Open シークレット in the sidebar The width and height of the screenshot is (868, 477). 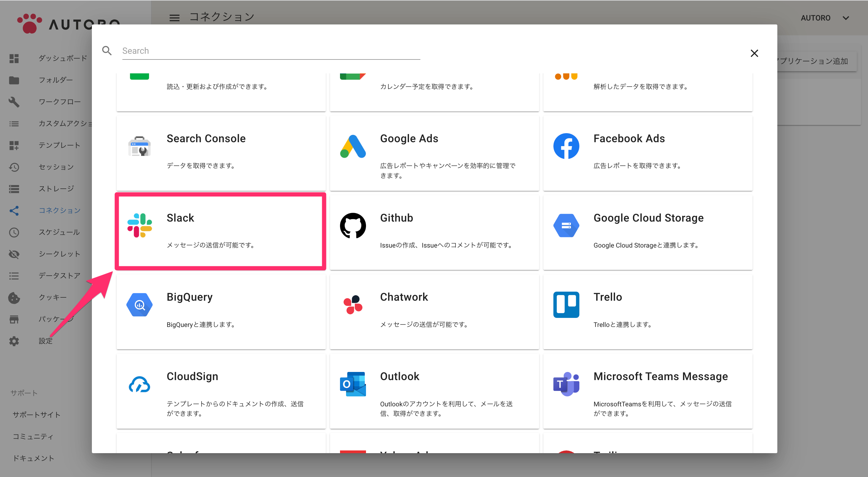coord(60,254)
